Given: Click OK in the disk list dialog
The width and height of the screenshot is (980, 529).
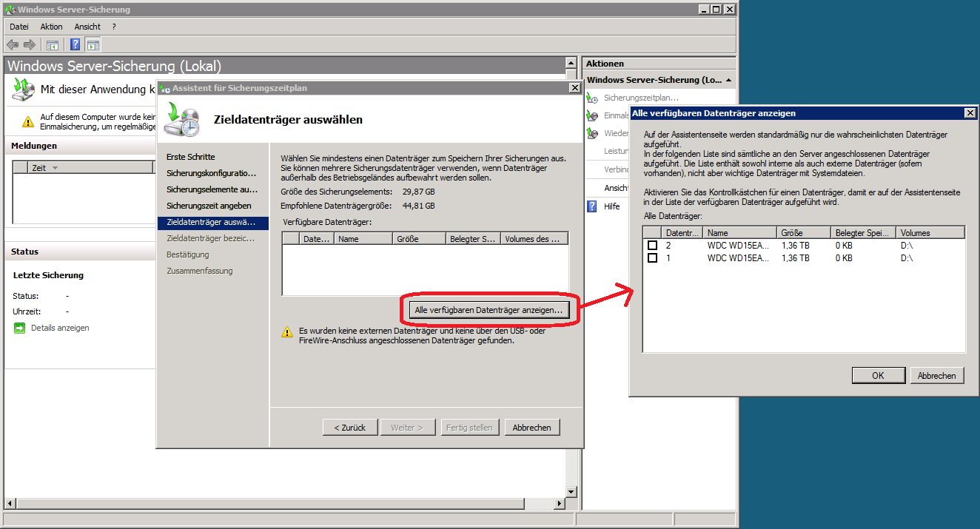Looking at the screenshot, I should [x=878, y=375].
